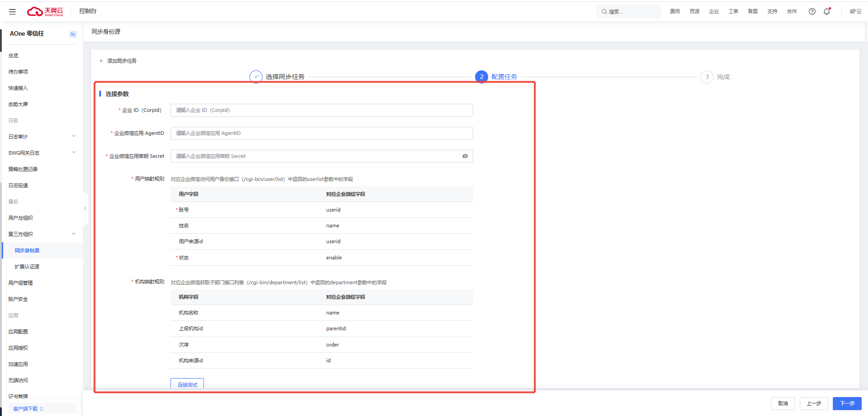Viewport: 868px width, 416px height.
Task: Click the State Cloud logo
Action: [x=45, y=11]
